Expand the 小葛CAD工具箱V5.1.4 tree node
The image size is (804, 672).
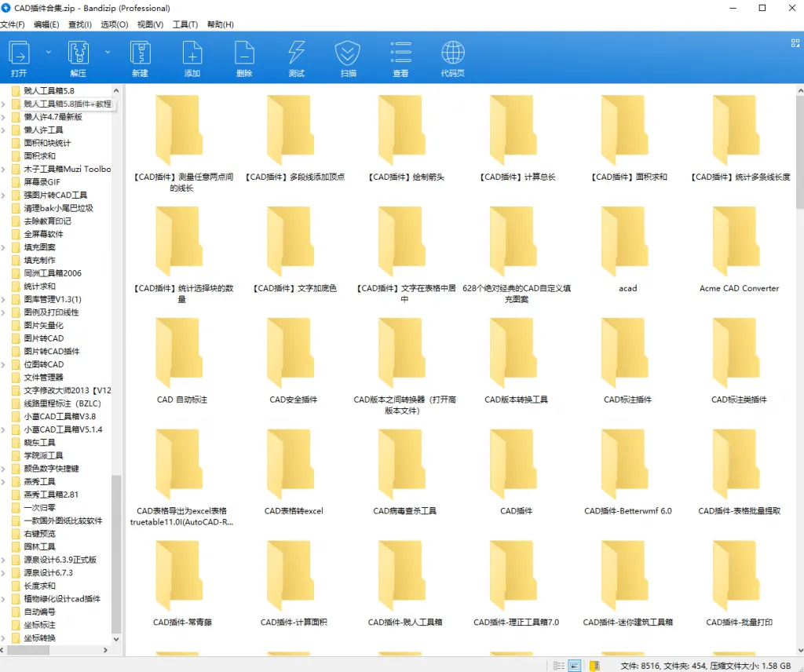3,429
